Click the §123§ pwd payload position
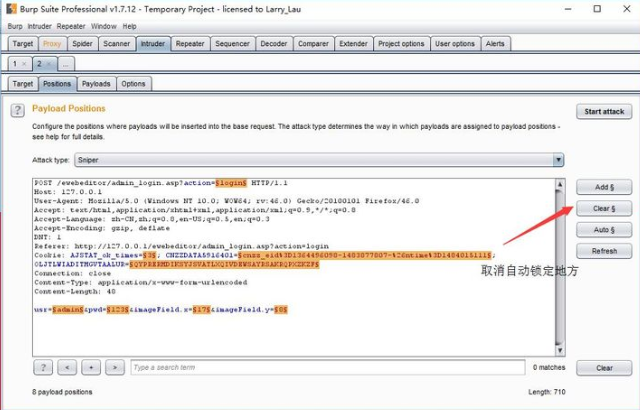The height and width of the screenshot is (410, 640). point(118,310)
